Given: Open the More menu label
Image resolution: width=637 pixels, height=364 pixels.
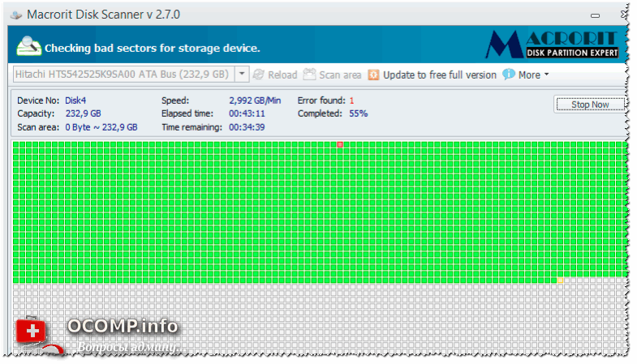Looking at the screenshot, I should [529, 75].
